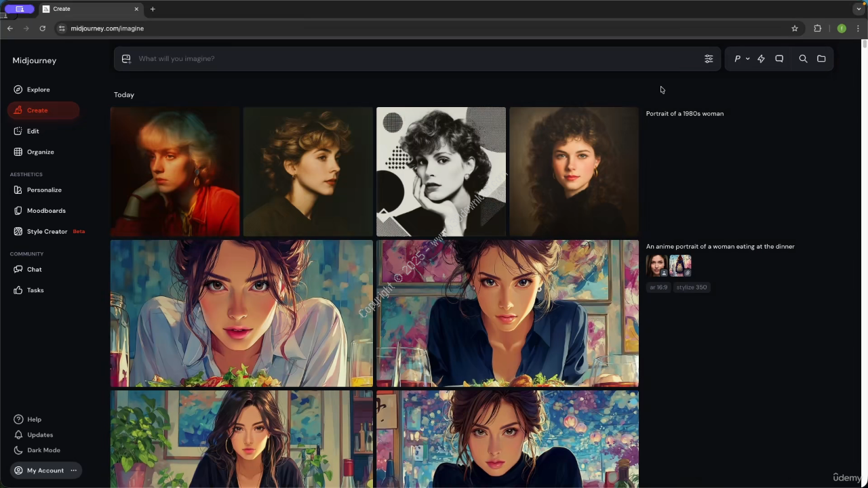Open the Moodboards page

(46, 211)
